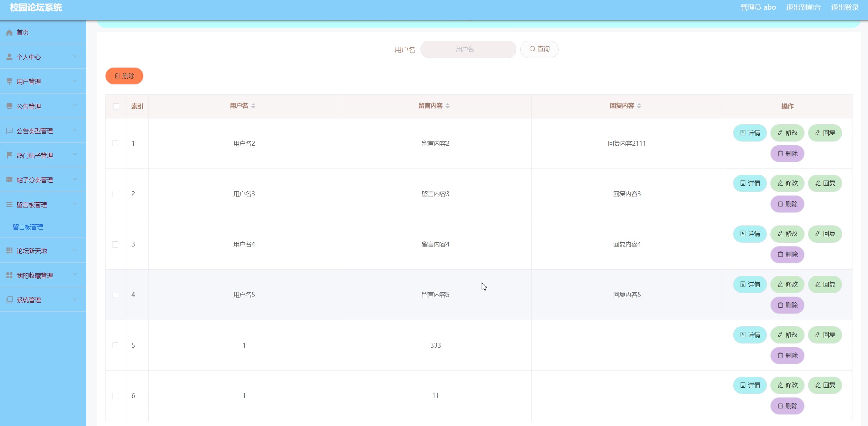868x426 pixels.
Task: Click orange batch 删除 button
Action: [x=124, y=76]
